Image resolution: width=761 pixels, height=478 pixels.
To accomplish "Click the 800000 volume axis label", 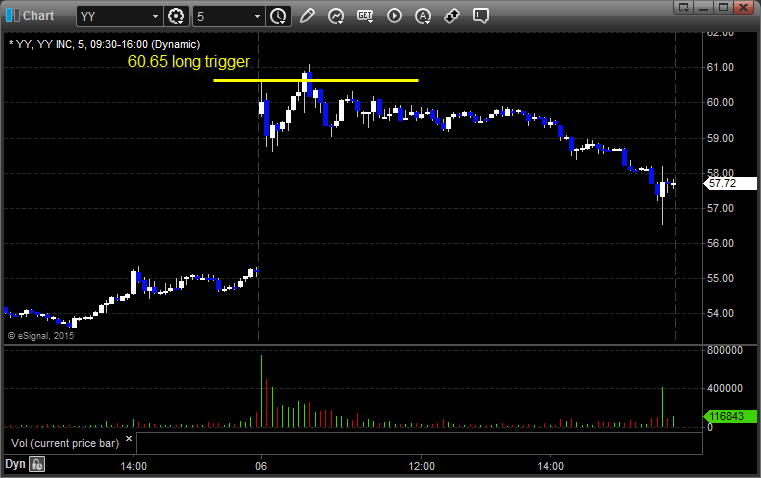I will click(x=725, y=350).
